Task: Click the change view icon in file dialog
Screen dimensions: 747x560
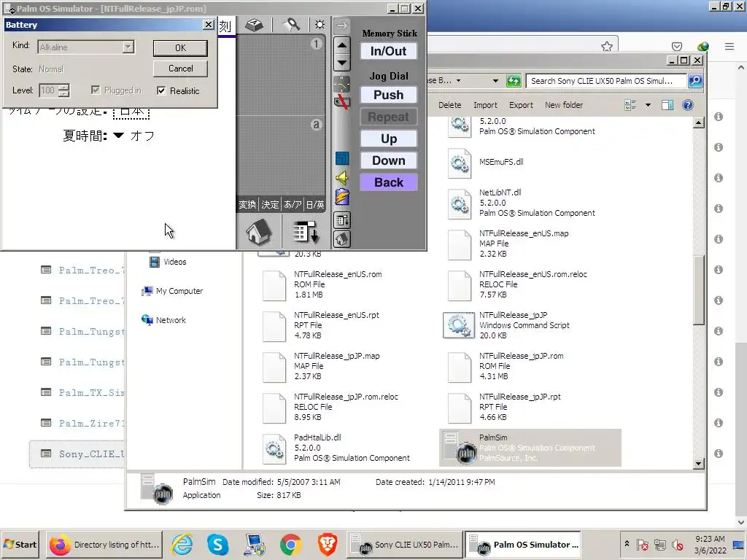Action: pos(630,105)
